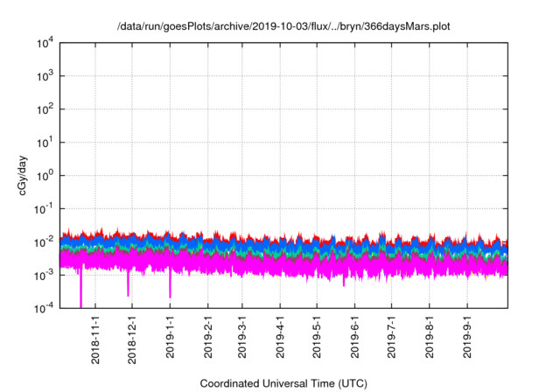Select the 2018-11-1 date tick label
This screenshot has height=392, width=560.
click(x=94, y=338)
